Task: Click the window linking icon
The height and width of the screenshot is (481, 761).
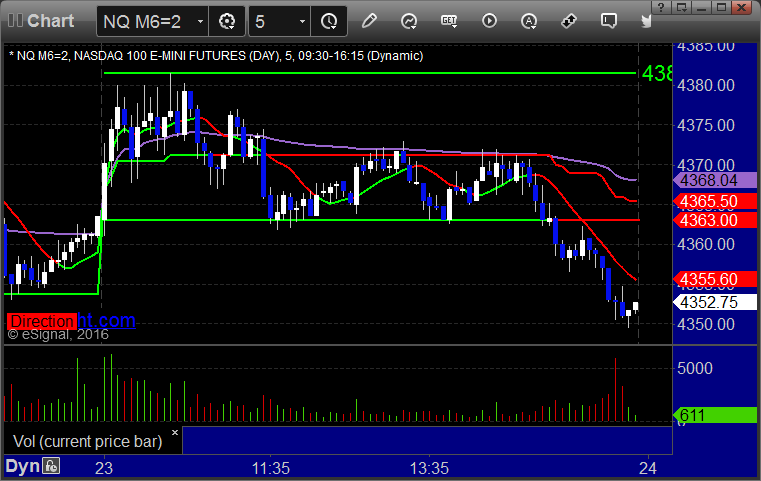Action: (568, 21)
